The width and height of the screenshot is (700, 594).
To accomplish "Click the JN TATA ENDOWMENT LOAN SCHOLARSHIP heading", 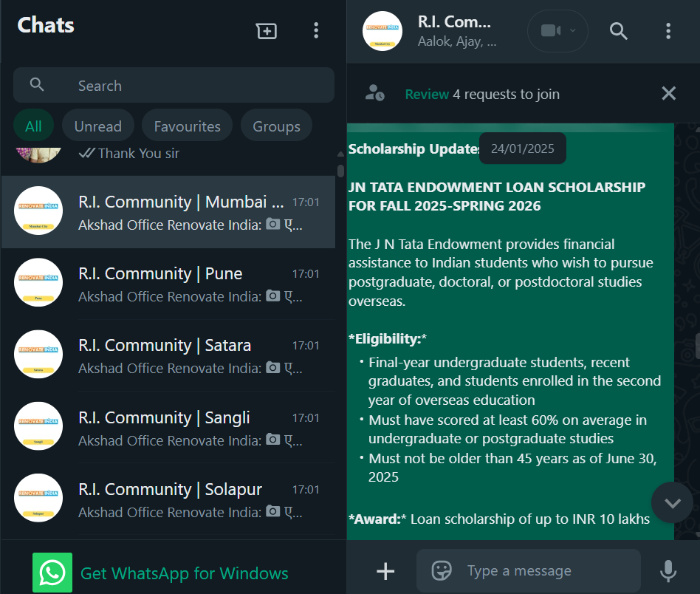I will pyautogui.click(x=497, y=196).
